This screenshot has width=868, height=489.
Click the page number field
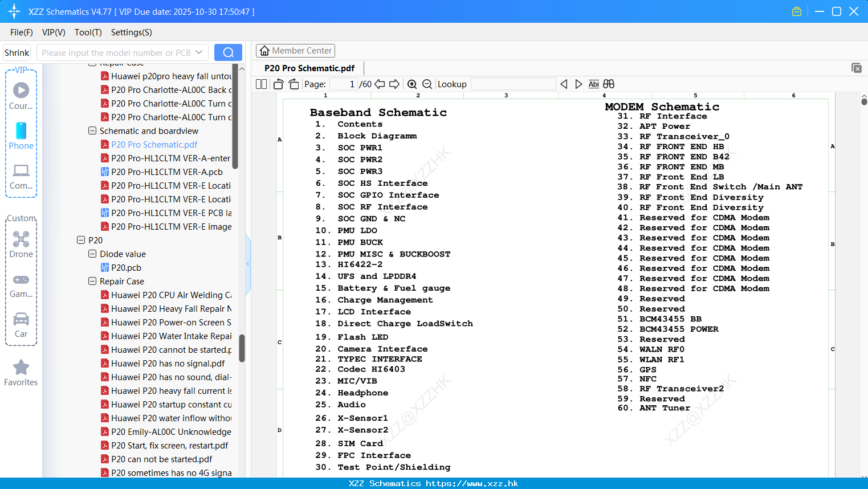[x=344, y=84]
